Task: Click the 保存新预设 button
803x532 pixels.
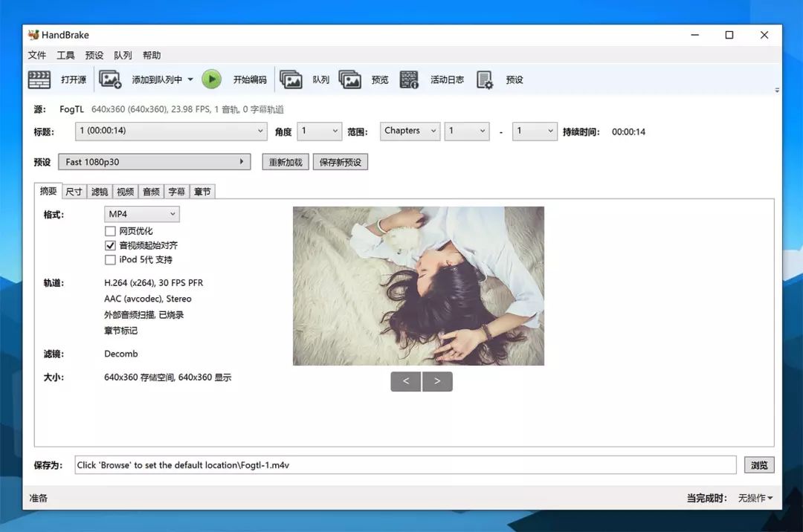Action: (x=341, y=161)
